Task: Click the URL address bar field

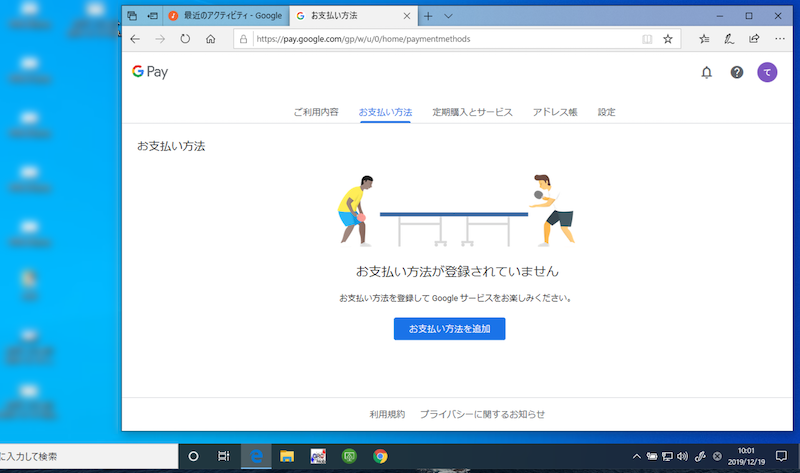Action: coord(440,40)
